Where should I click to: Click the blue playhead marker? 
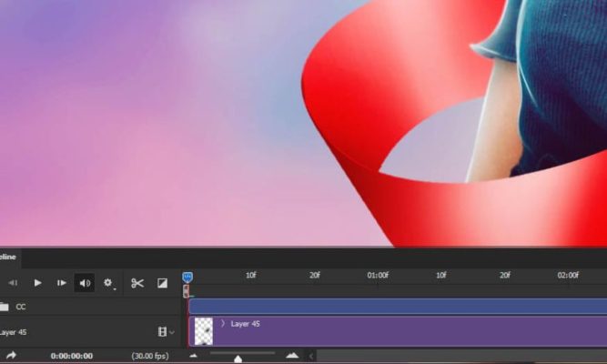[187, 276]
